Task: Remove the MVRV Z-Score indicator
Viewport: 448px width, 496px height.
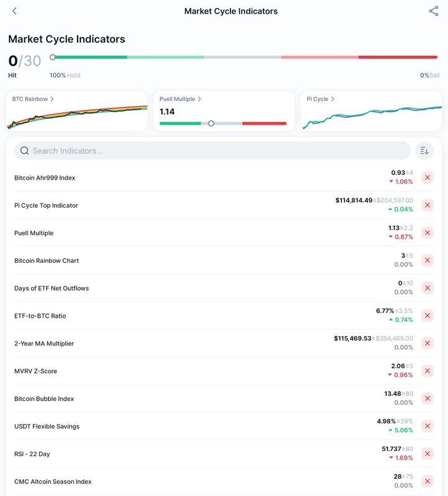Action: coord(428,371)
